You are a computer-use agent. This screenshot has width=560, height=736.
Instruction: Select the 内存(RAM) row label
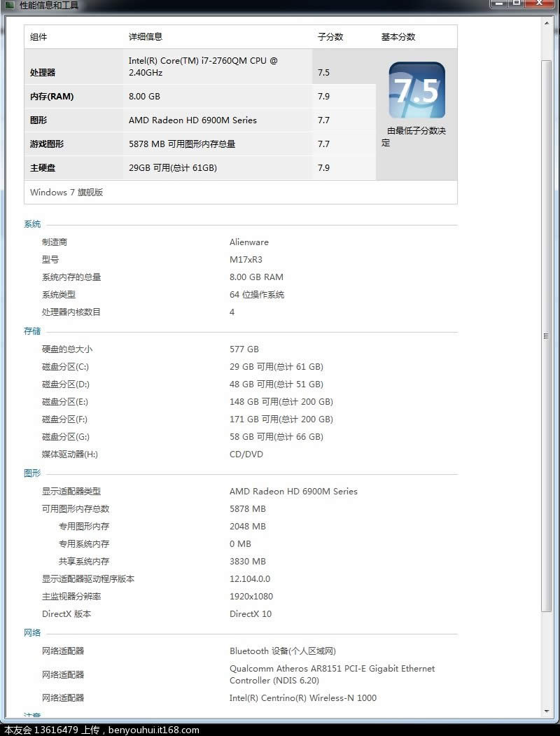point(52,97)
